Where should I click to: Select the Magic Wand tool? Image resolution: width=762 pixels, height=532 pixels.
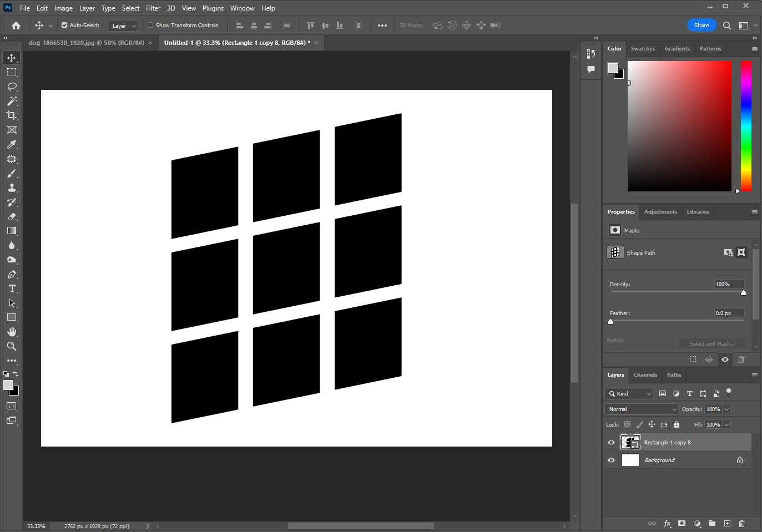(x=12, y=101)
